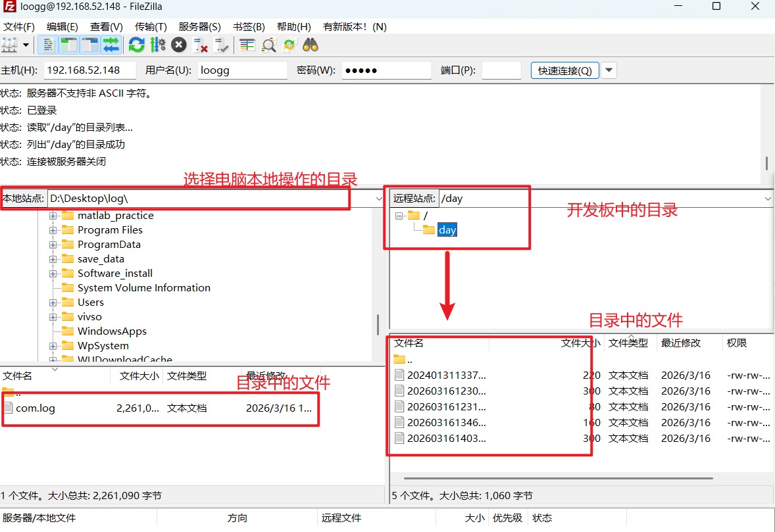Collapse the remote root / folder
The image size is (775, 532).
[399, 216]
